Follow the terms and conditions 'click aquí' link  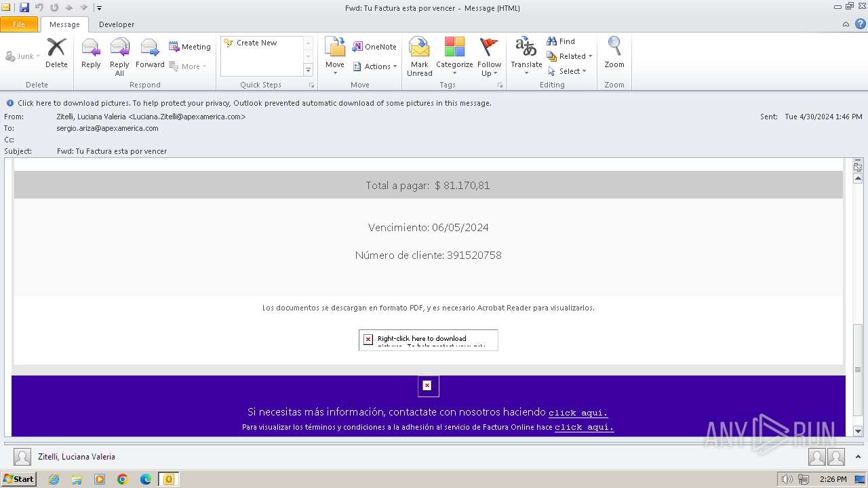(584, 428)
